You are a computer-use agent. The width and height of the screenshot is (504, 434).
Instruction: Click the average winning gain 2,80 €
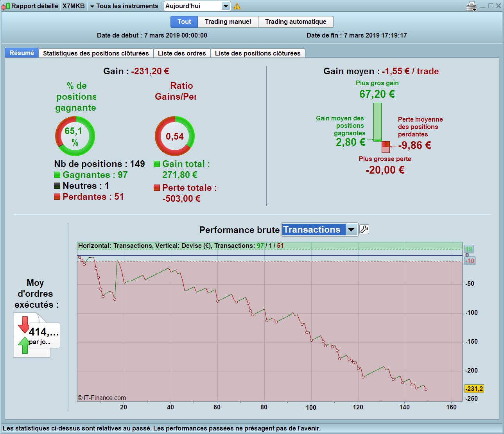click(350, 142)
